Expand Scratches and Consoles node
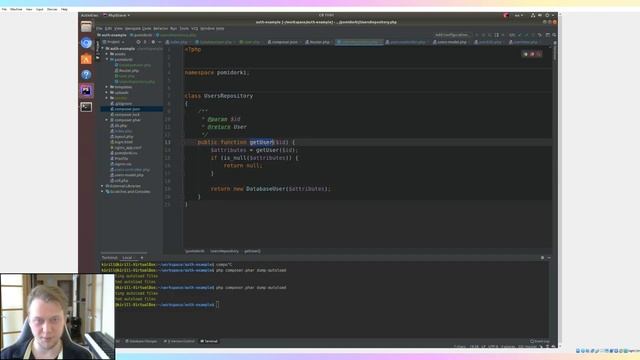This screenshot has width=640, height=360. click(x=102, y=191)
